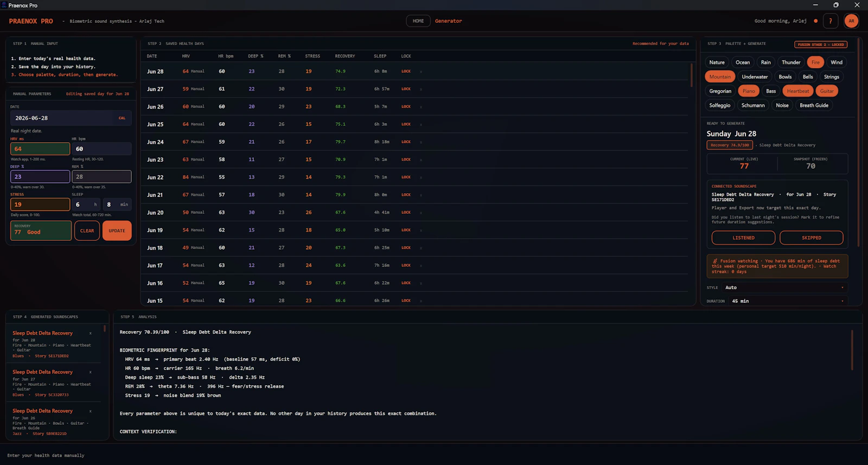Toggle the Gregorian palette chip
Image resolution: width=868 pixels, height=465 pixels.
(720, 91)
